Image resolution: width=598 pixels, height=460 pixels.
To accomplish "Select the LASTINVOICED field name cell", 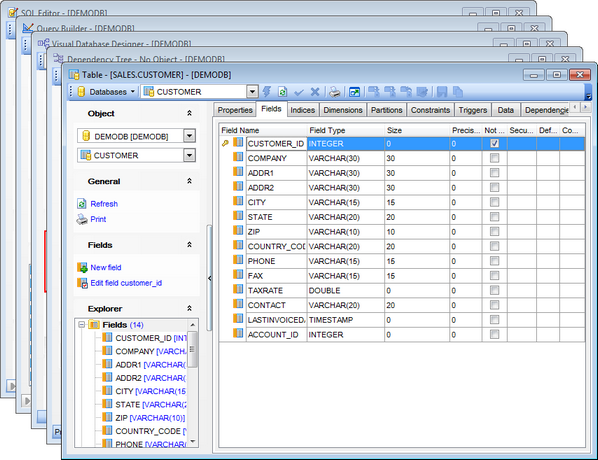I will (x=276, y=320).
